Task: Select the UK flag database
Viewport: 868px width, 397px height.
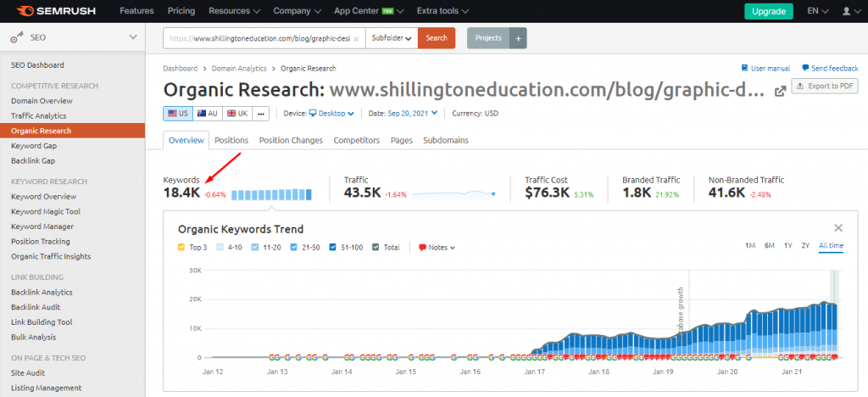Action: click(237, 113)
